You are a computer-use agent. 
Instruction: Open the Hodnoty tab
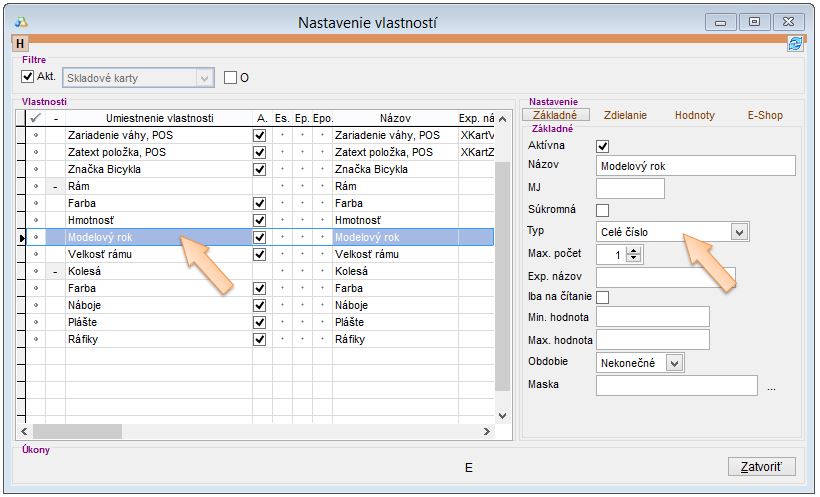pos(694,116)
